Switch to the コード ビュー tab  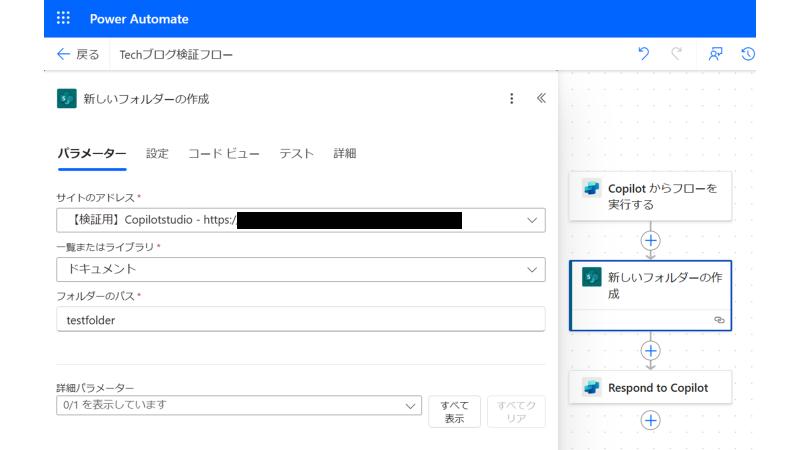point(224,153)
